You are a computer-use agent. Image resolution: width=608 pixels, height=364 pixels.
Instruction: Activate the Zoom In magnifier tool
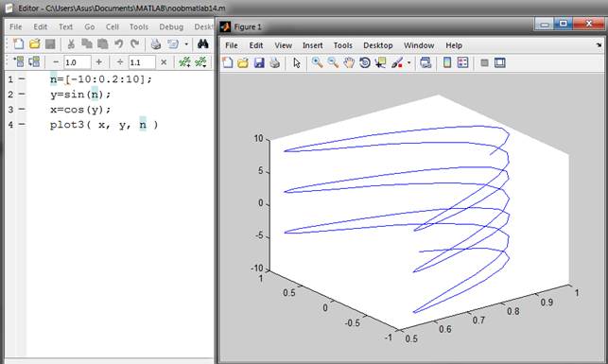click(317, 62)
